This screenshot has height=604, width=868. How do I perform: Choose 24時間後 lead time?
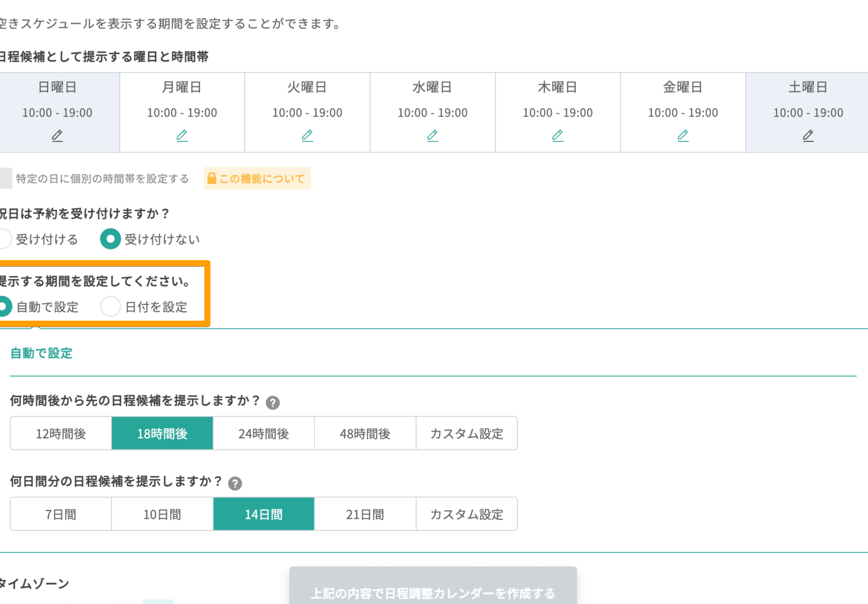point(263,433)
